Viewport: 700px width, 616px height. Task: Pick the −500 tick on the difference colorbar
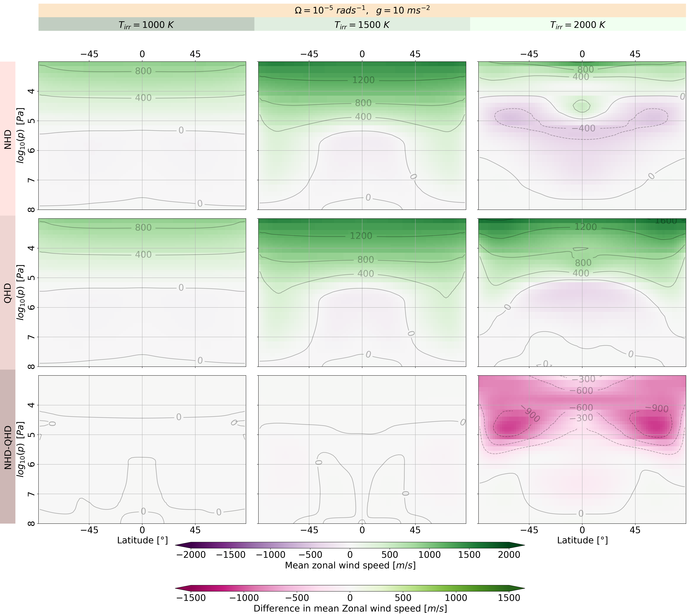point(297,598)
